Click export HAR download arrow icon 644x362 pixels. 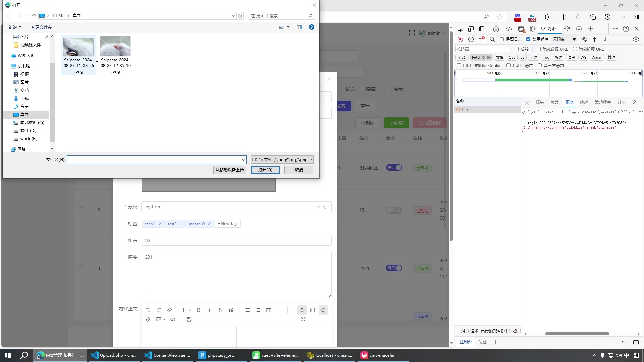tap(605, 39)
